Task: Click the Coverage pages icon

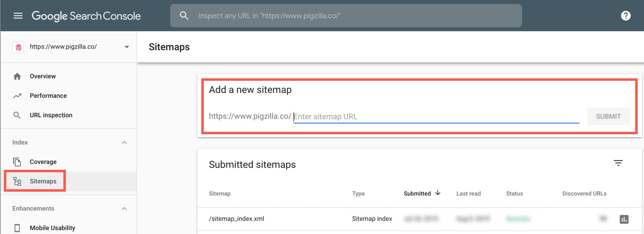Action: click(17, 162)
